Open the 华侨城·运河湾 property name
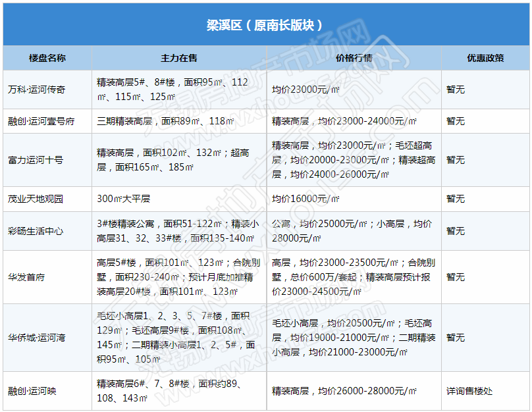 click(37, 338)
